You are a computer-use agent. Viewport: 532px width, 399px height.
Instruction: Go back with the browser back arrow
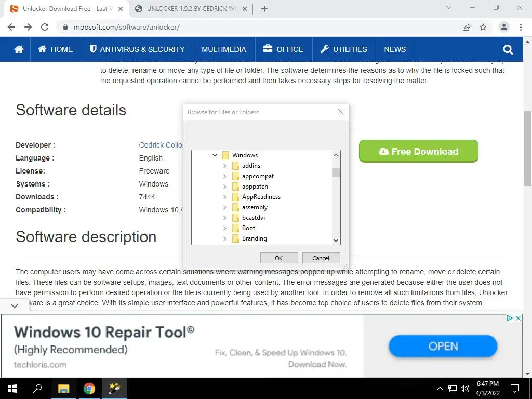[11, 27]
